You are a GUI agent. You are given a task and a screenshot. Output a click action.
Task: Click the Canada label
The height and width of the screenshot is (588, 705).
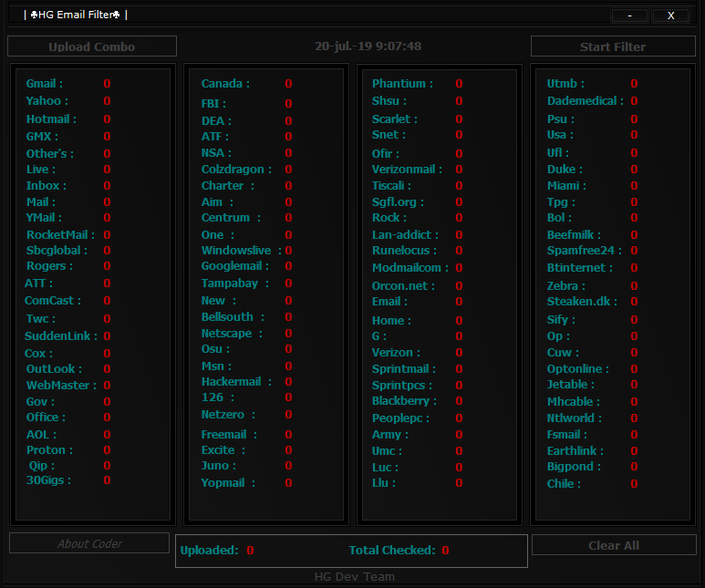pyautogui.click(x=225, y=84)
